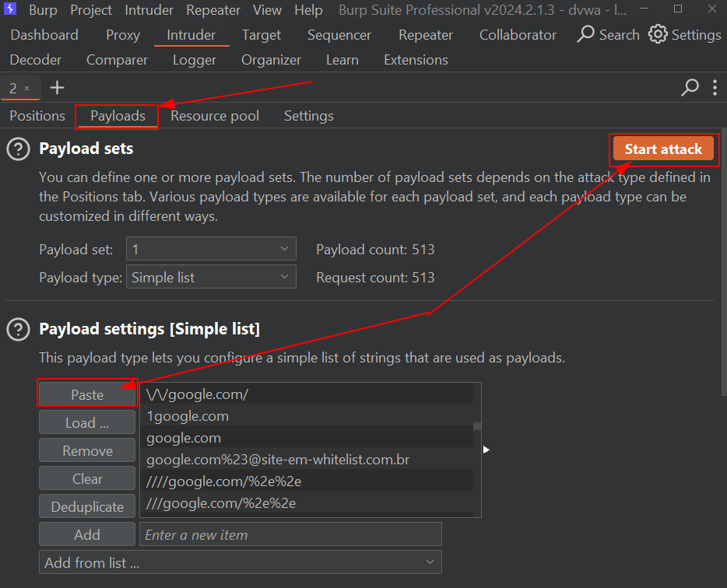Click the Burp Suite lightning logo icon
727x588 pixels.
[11, 10]
